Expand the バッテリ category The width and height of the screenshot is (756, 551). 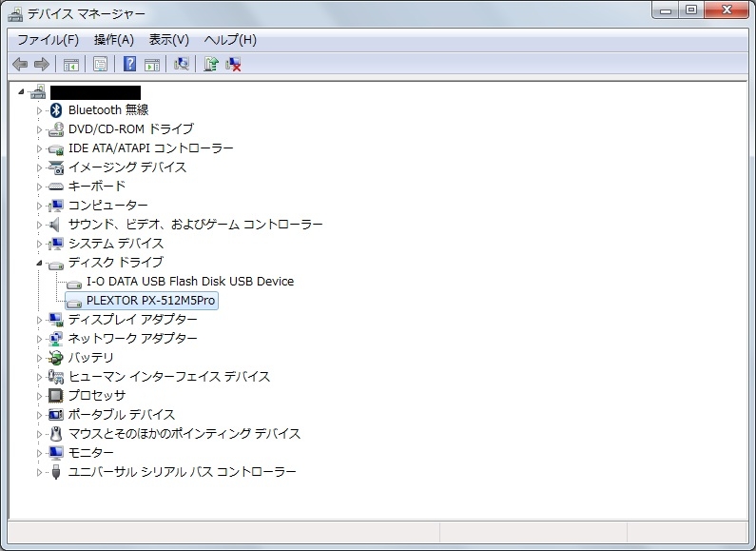(40, 358)
